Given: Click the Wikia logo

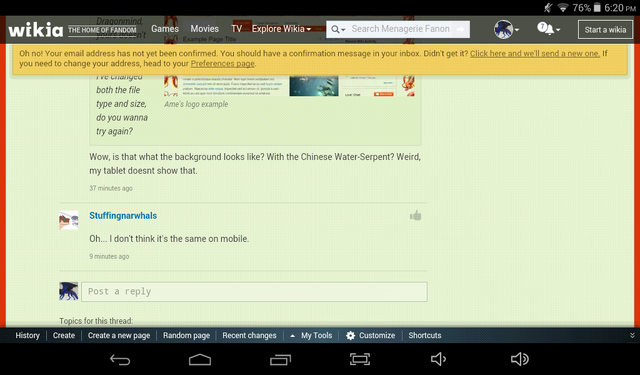Looking at the screenshot, I should click(36, 29).
